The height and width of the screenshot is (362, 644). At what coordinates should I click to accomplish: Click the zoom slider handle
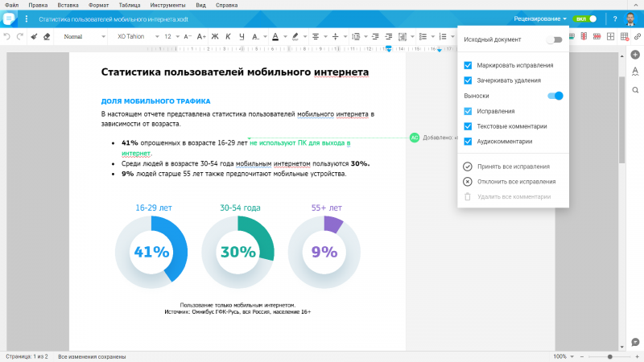[610, 356]
